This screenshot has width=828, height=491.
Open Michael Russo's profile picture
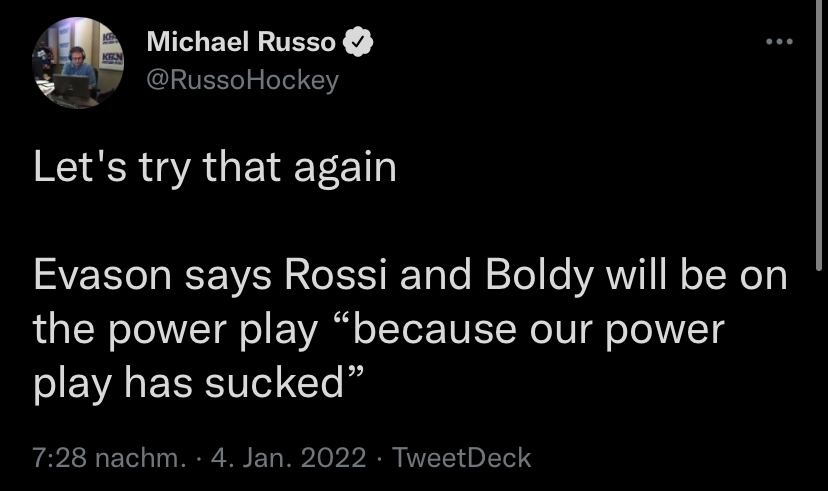pyautogui.click(x=78, y=63)
